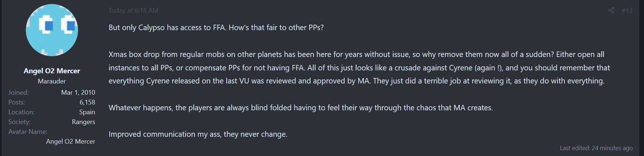The height and width of the screenshot is (156, 644).
Task: Click the 'Society:' label
Action: click(20, 122)
